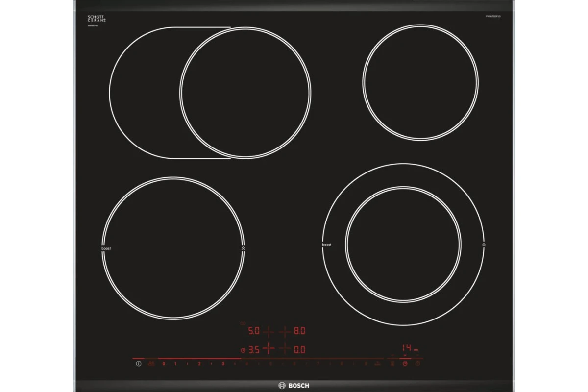Tap the boost label on the front-right zone
Screen dimensions: 588x392
click(327, 245)
